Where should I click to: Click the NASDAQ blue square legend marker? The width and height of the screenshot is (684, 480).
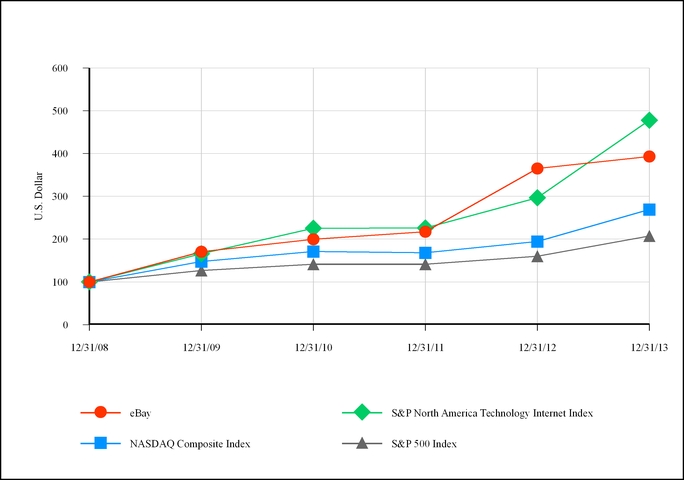[x=99, y=443]
